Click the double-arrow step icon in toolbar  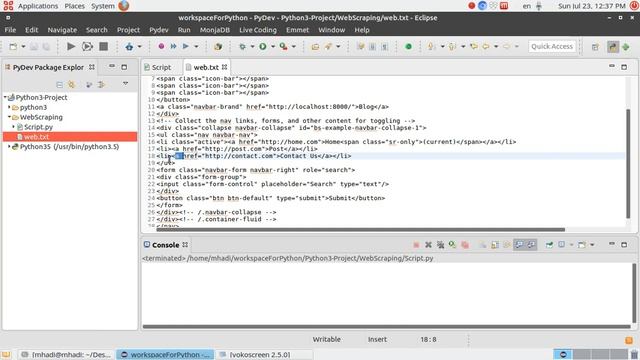pyautogui.click(x=173, y=47)
